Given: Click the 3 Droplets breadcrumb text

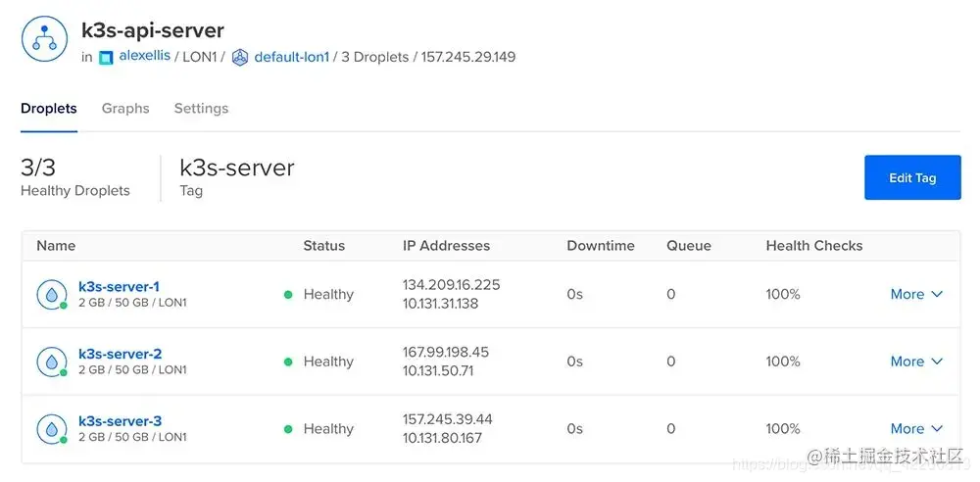Looking at the screenshot, I should pos(375,57).
